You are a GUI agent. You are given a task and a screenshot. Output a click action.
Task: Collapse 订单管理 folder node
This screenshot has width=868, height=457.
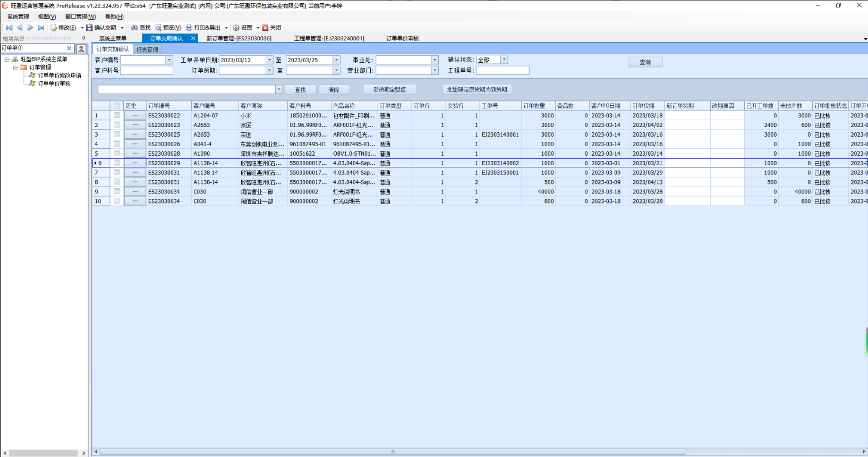pos(15,67)
